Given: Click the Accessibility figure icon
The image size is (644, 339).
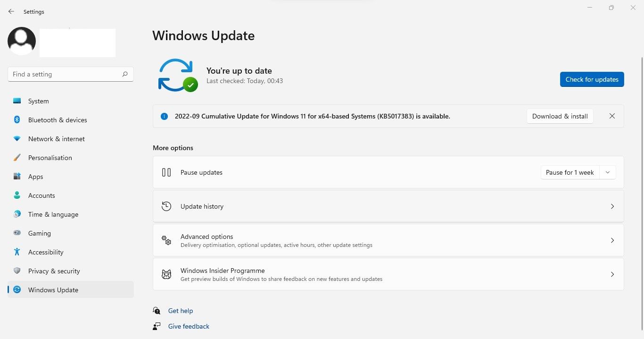Looking at the screenshot, I should (x=17, y=252).
